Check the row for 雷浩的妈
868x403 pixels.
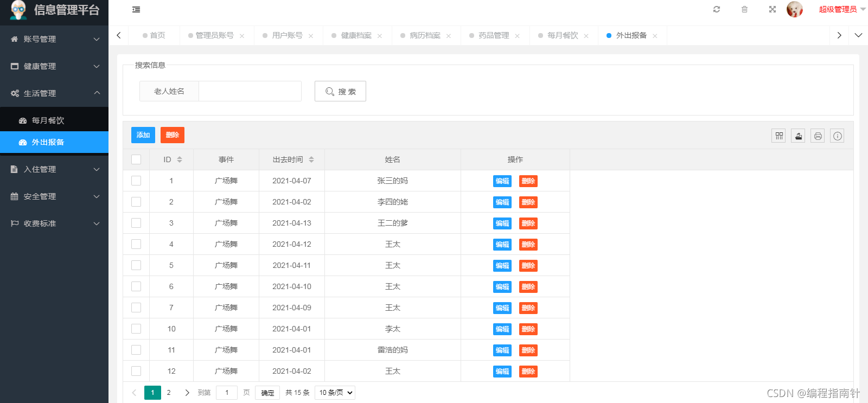[x=136, y=350]
